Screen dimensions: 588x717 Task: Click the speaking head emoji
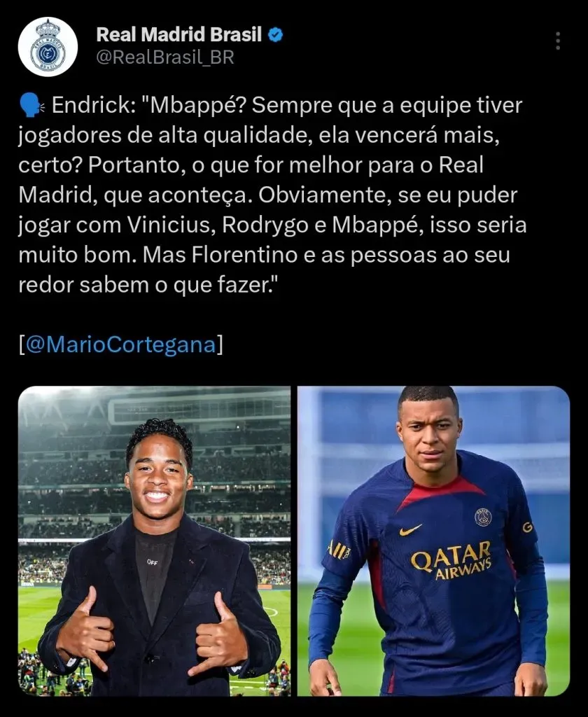(x=31, y=106)
